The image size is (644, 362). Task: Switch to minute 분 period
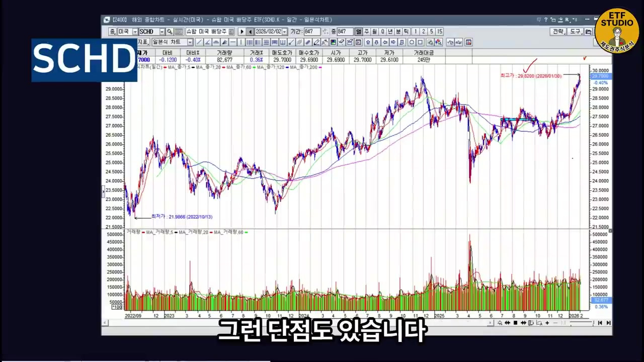(398, 32)
